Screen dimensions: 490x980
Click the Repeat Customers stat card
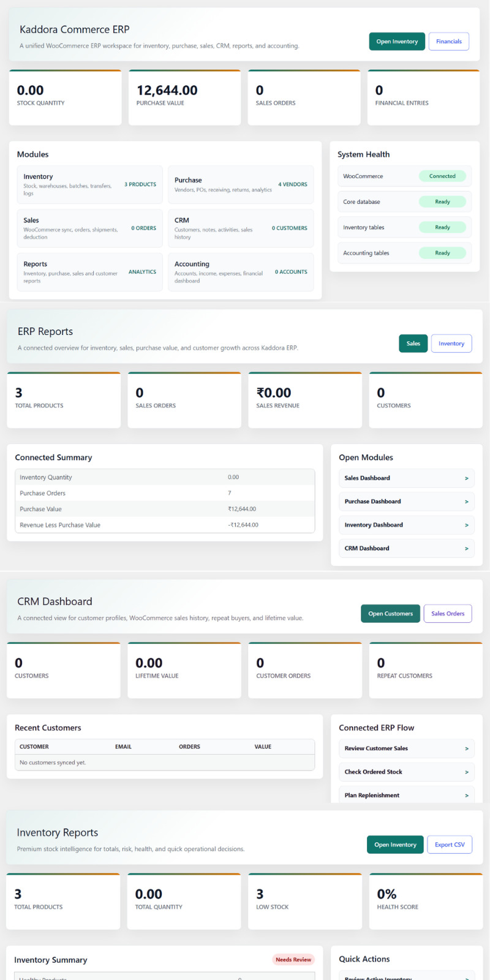(426, 670)
